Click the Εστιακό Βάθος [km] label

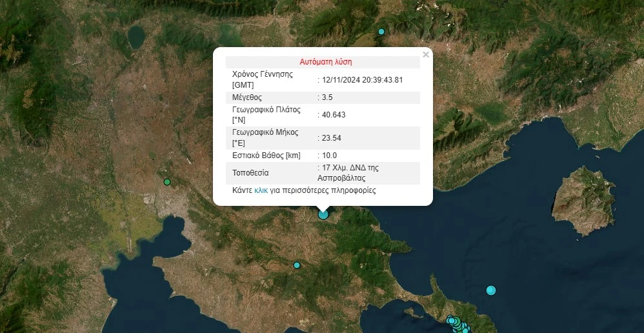pyautogui.click(x=267, y=156)
